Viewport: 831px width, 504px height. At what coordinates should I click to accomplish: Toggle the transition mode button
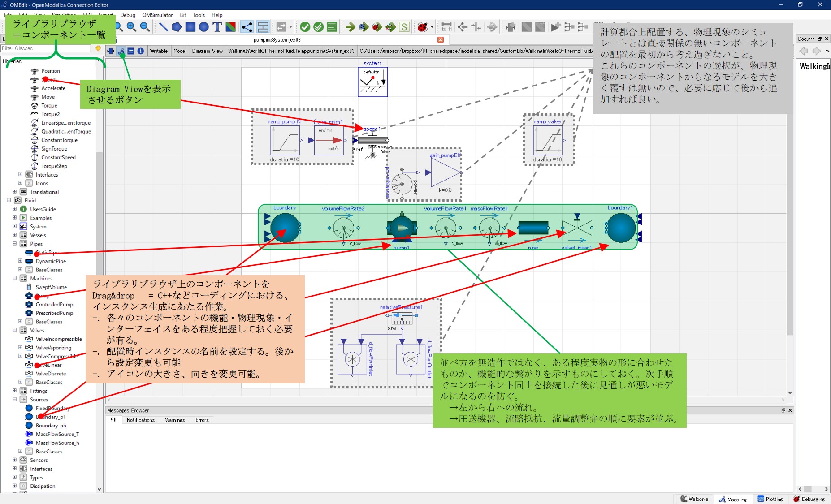[x=263, y=27]
